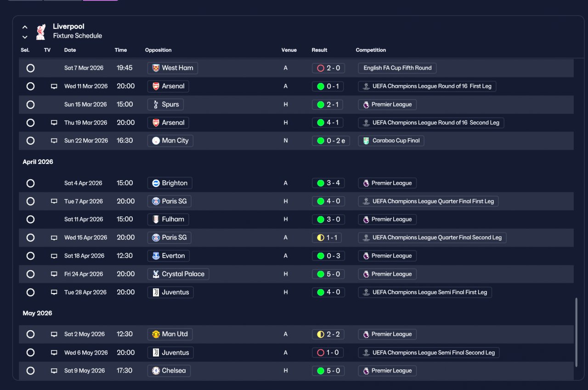Sort by the Opposition column header
The image size is (588, 390).
[158, 50]
